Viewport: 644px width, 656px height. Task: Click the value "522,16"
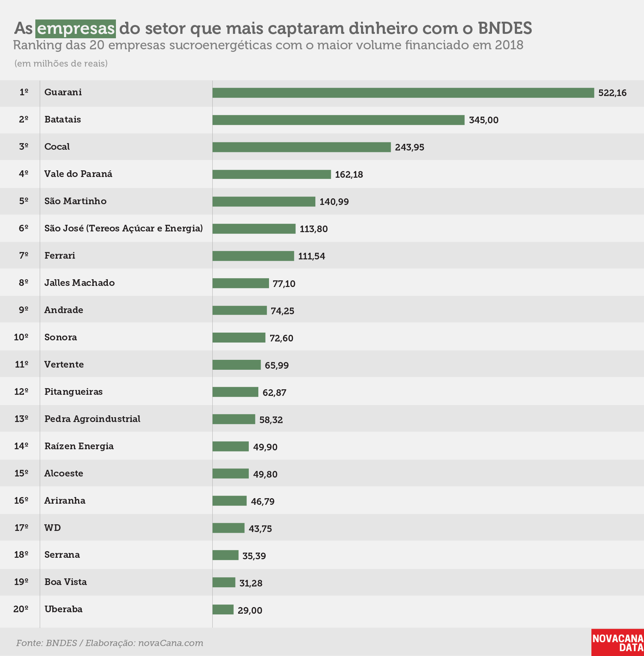coord(612,93)
